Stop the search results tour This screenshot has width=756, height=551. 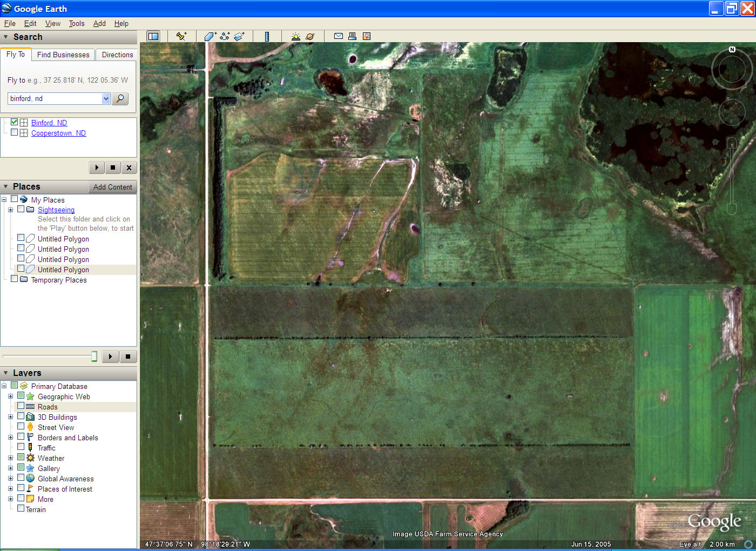pos(113,167)
